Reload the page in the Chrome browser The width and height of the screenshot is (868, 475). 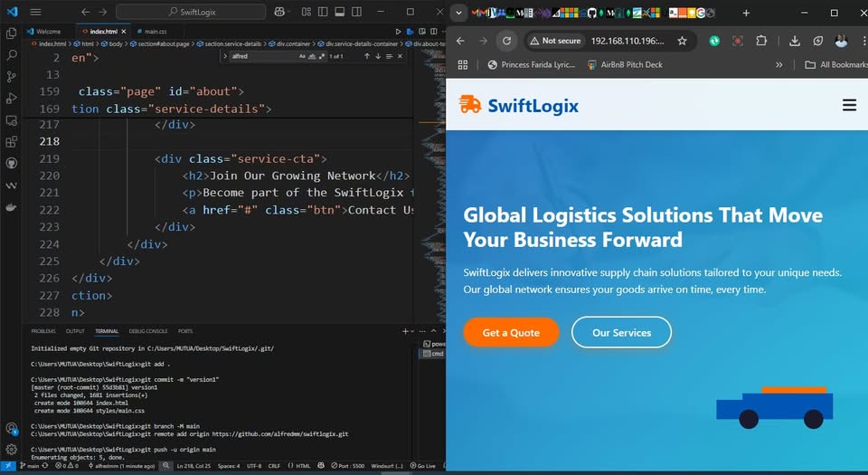506,41
